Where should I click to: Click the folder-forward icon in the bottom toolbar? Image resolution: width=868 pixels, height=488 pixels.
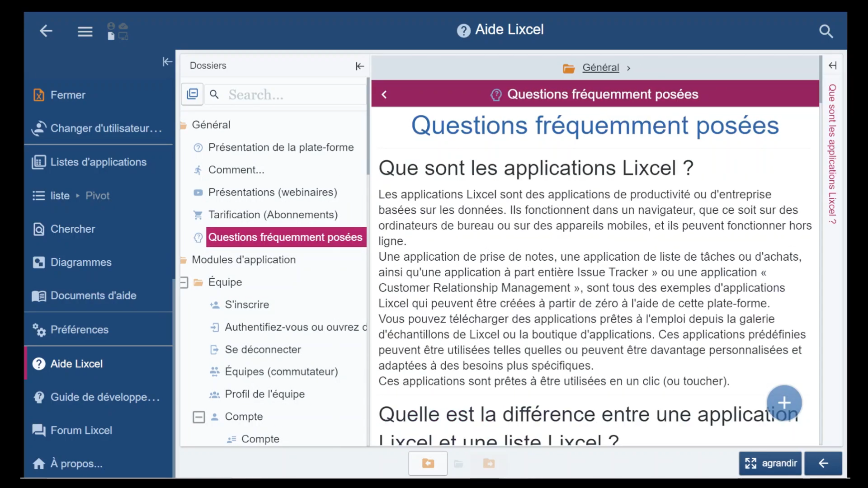click(x=489, y=463)
